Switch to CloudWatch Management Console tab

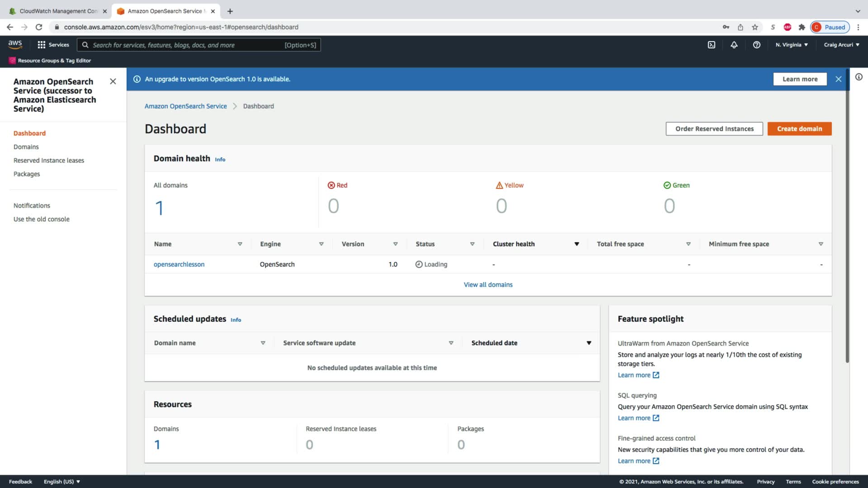tap(58, 11)
